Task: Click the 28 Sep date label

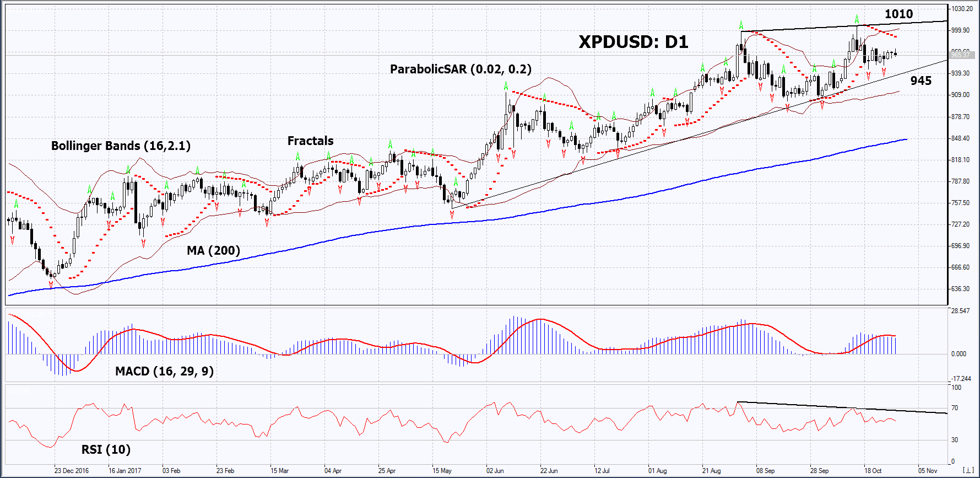Action: (x=819, y=471)
